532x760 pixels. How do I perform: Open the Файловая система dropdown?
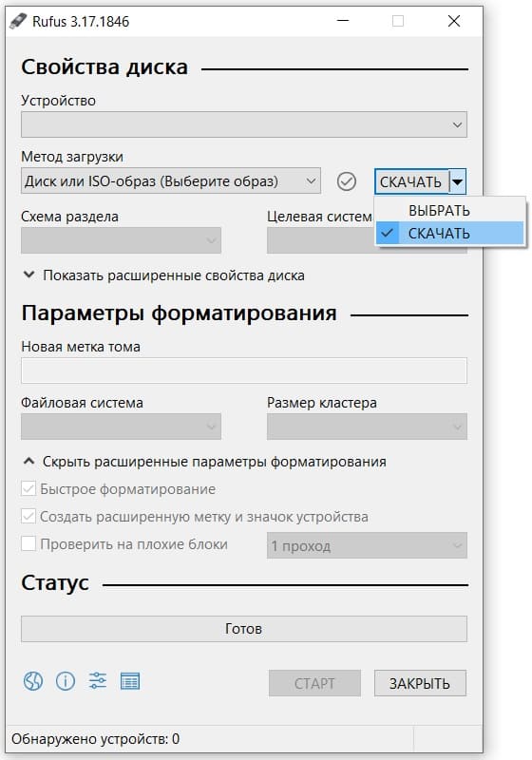coord(121,427)
